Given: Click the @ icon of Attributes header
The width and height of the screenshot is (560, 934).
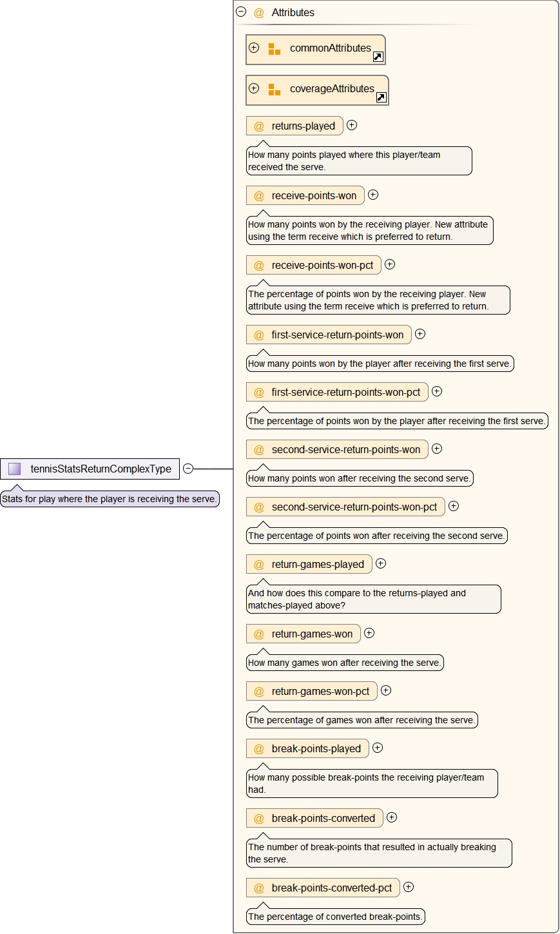Looking at the screenshot, I should tap(259, 13).
